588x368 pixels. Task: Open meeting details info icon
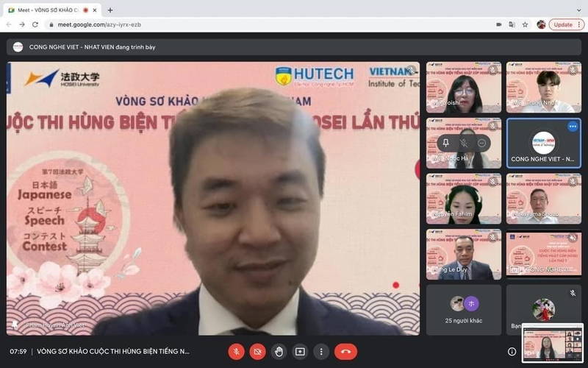click(512, 352)
